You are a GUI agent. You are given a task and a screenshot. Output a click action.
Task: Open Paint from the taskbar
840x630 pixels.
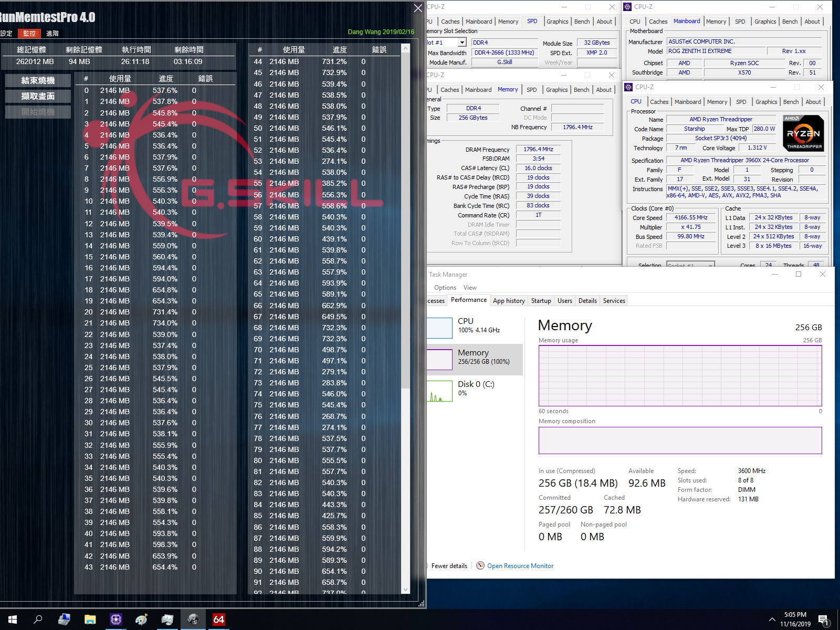click(141, 619)
